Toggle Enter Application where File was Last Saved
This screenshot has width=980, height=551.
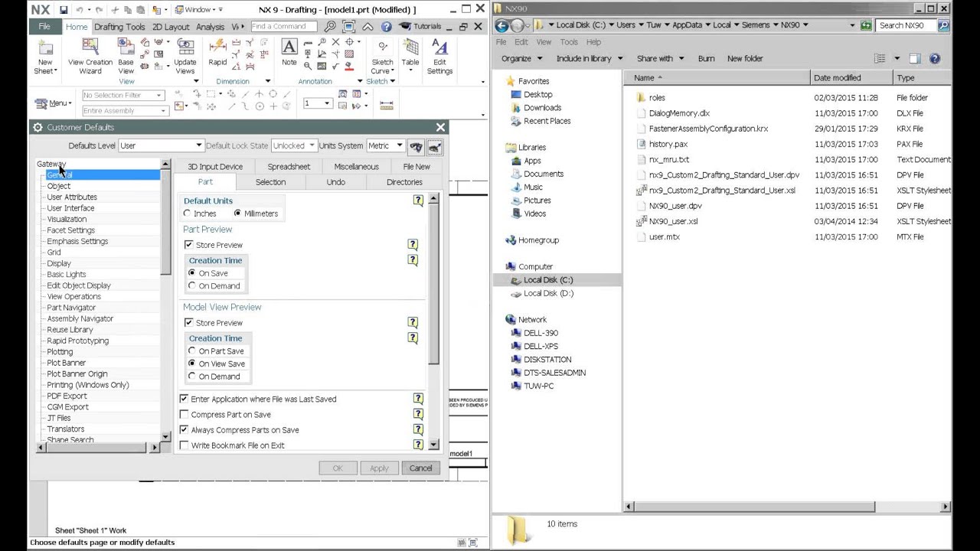tap(184, 399)
